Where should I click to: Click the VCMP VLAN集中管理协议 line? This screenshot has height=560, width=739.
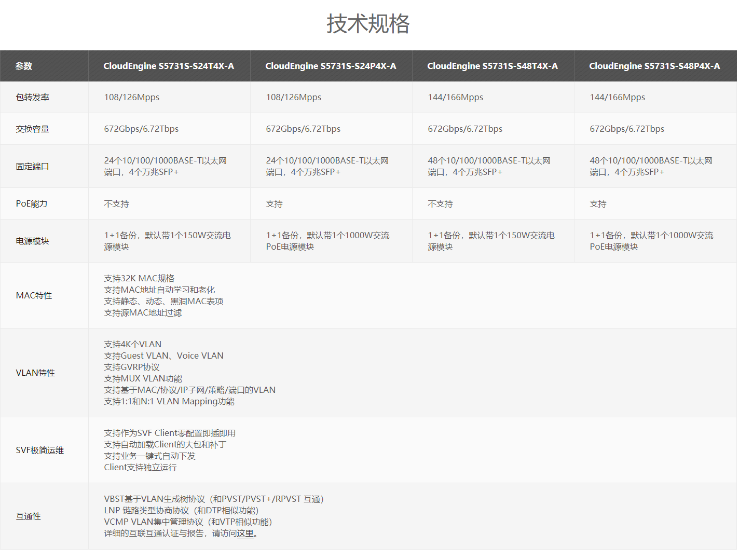pyautogui.click(x=188, y=522)
